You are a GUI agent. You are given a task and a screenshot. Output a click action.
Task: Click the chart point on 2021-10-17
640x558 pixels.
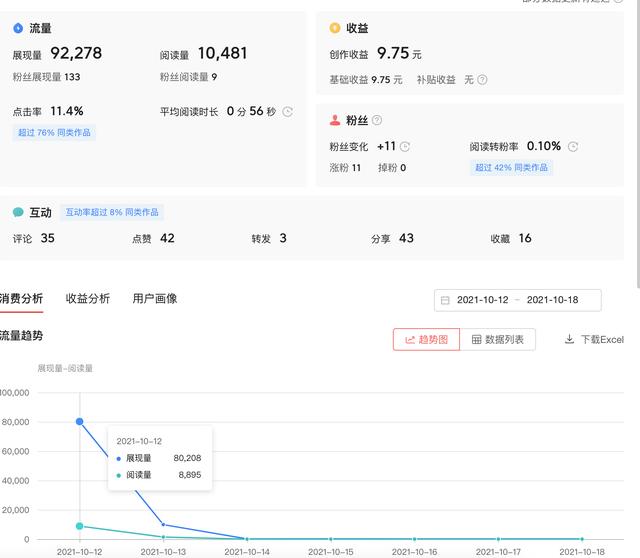(498, 539)
